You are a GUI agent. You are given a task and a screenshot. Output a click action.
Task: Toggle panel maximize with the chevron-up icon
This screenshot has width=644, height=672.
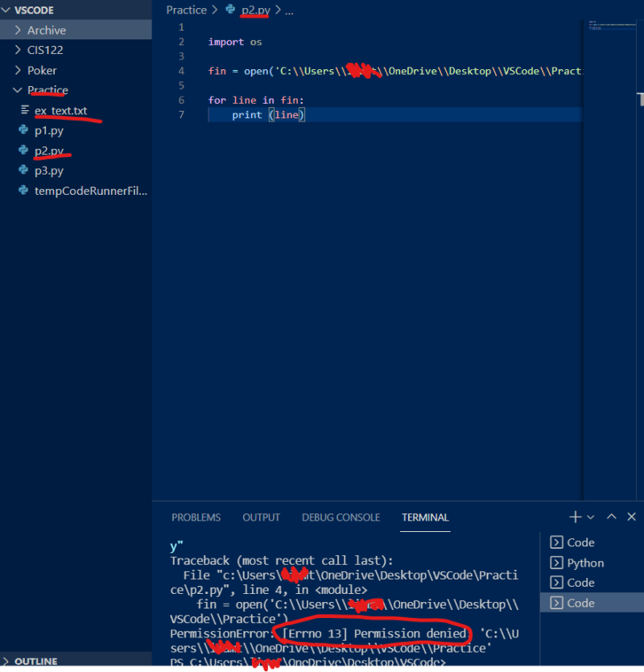(x=610, y=517)
